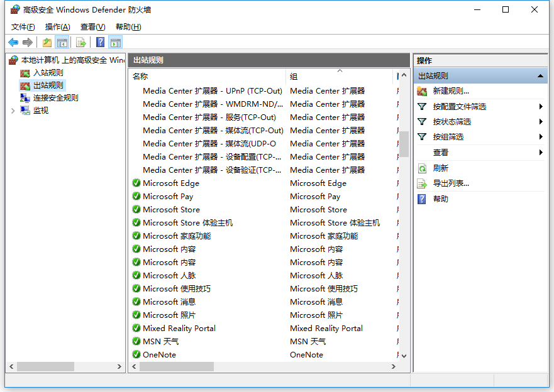Collapse the 出站规则 actions section
Screen dimensions: 554x392
[x=540, y=76]
